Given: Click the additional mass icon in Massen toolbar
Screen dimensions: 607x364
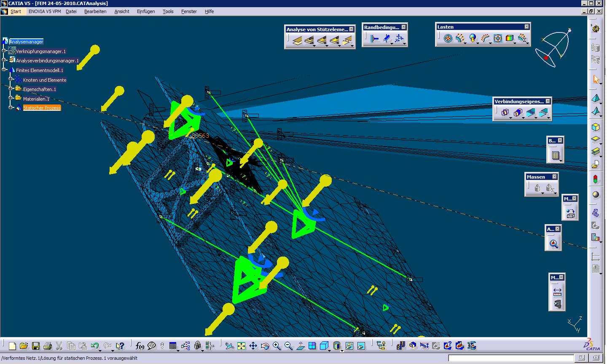Looking at the screenshot, I should pos(537,188).
